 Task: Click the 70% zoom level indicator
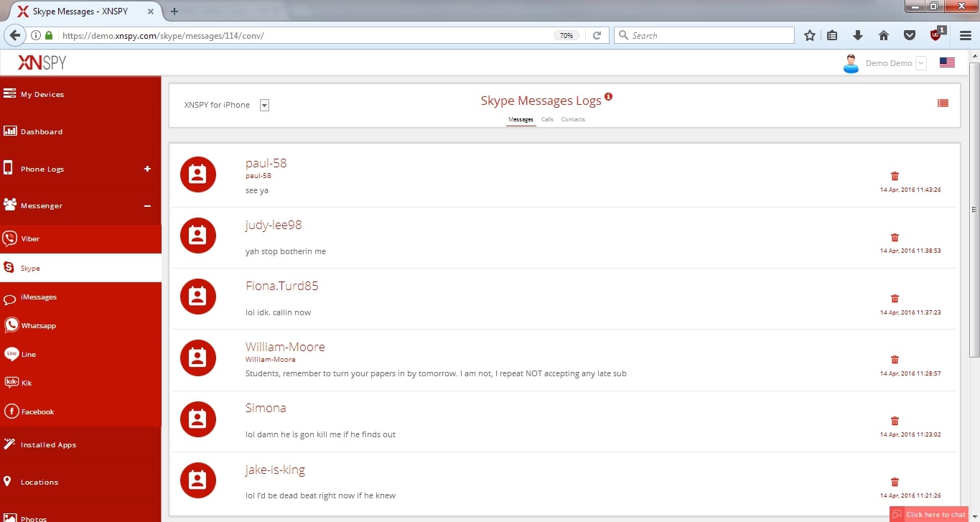pyautogui.click(x=566, y=35)
